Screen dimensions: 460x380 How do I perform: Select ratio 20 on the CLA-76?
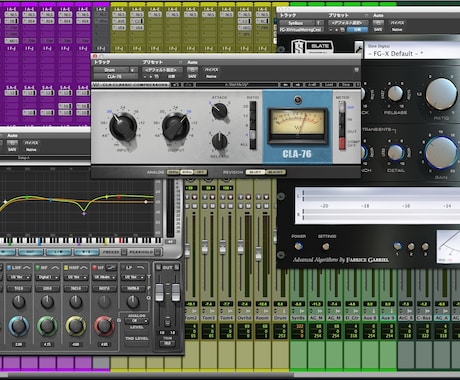coord(253,106)
